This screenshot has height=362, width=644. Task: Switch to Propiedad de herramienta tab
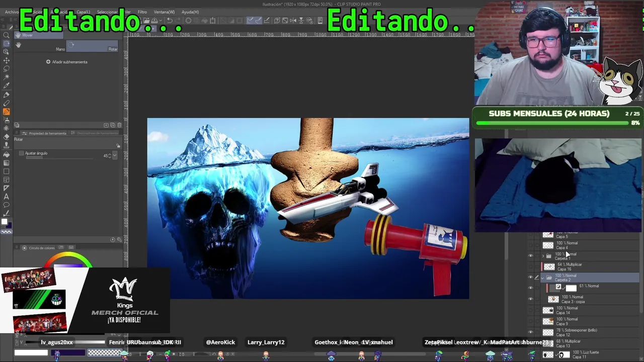pyautogui.click(x=45, y=133)
